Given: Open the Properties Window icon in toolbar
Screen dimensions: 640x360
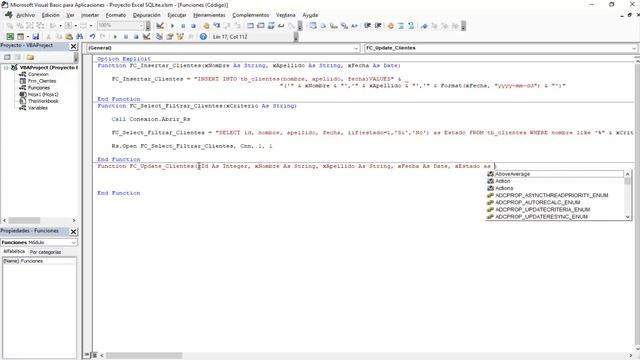Looking at the screenshot, I should pyautogui.click(x=169, y=37).
